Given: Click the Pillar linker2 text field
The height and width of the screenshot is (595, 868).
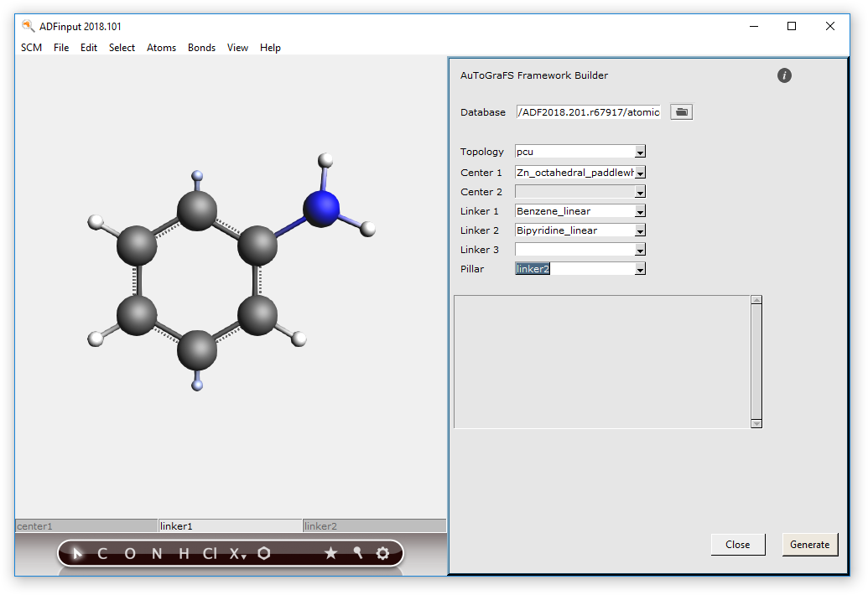Looking at the screenshot, I should pyautogui.click(x=574, y=269).
